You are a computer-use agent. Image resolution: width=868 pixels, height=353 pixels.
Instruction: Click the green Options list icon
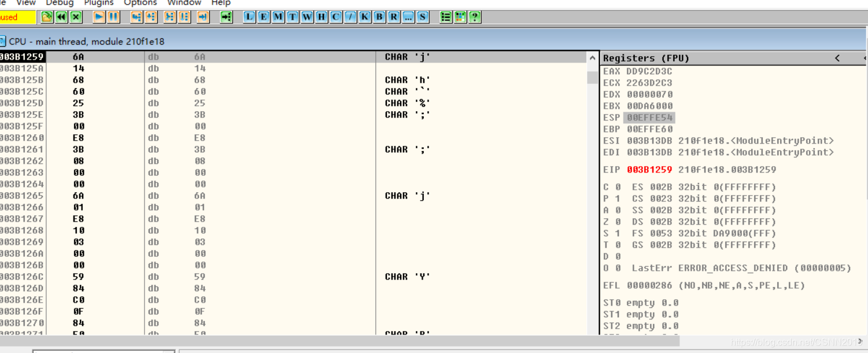[446, 17]
